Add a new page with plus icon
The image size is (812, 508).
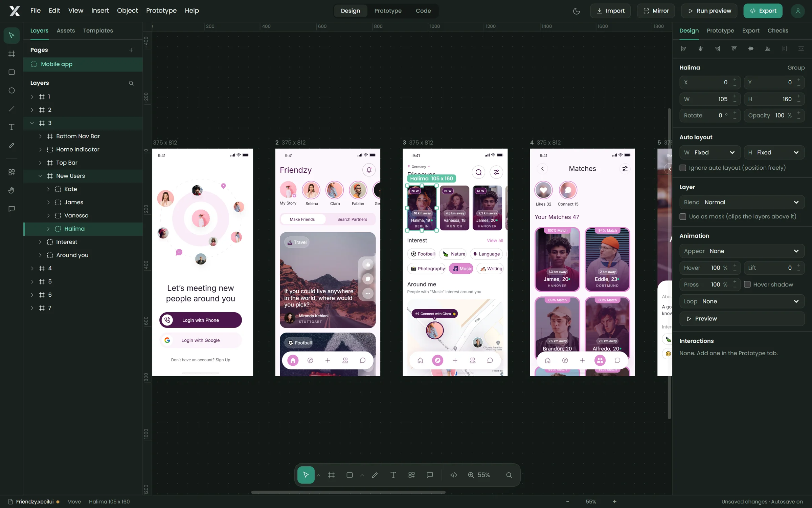131,50
